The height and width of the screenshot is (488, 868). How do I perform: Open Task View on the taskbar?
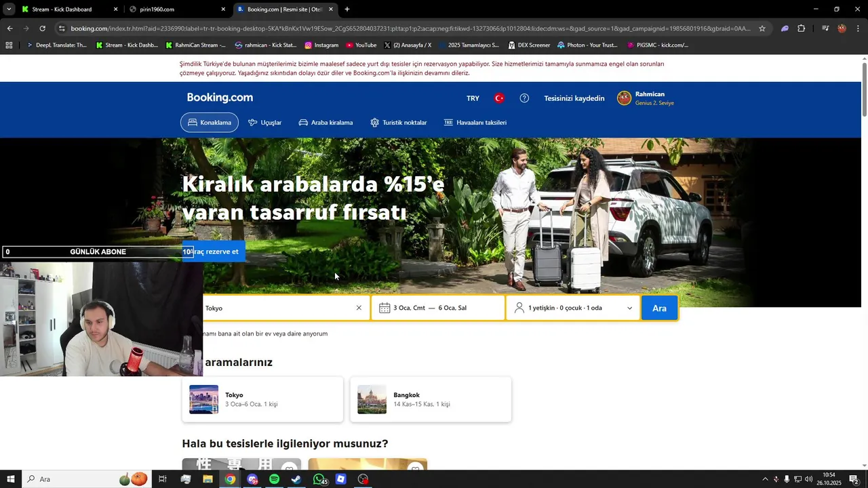163,479
